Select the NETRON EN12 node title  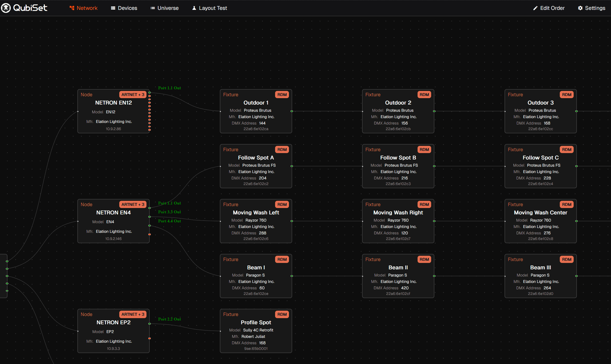pos(113,103)
